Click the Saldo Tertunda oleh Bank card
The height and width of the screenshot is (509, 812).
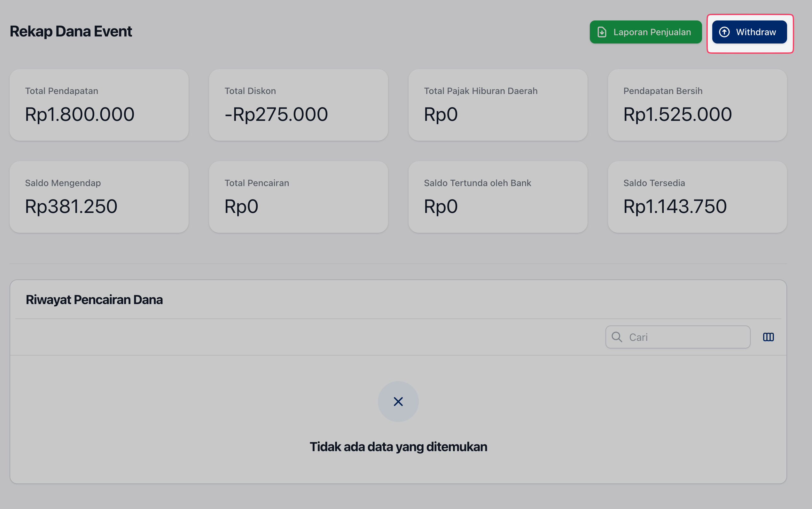point(498,197)
